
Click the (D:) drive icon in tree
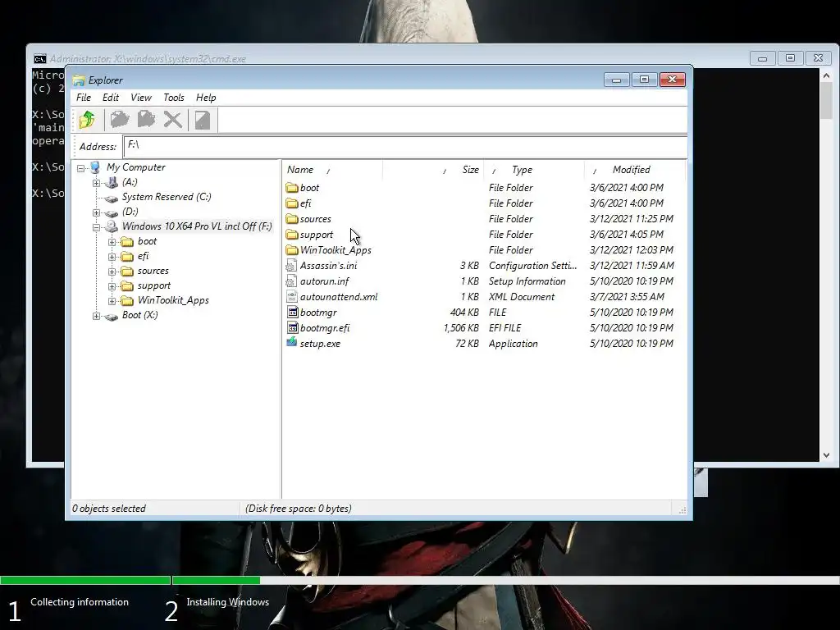112,212
